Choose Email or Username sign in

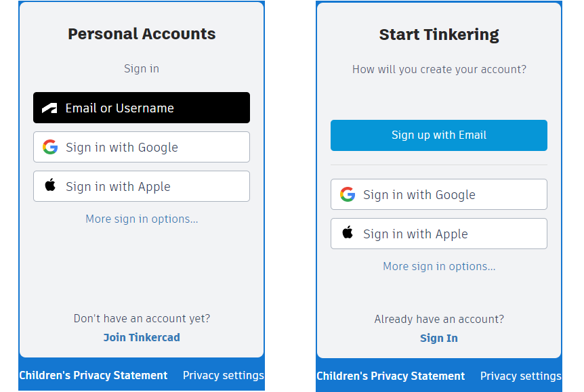(142, 108)
